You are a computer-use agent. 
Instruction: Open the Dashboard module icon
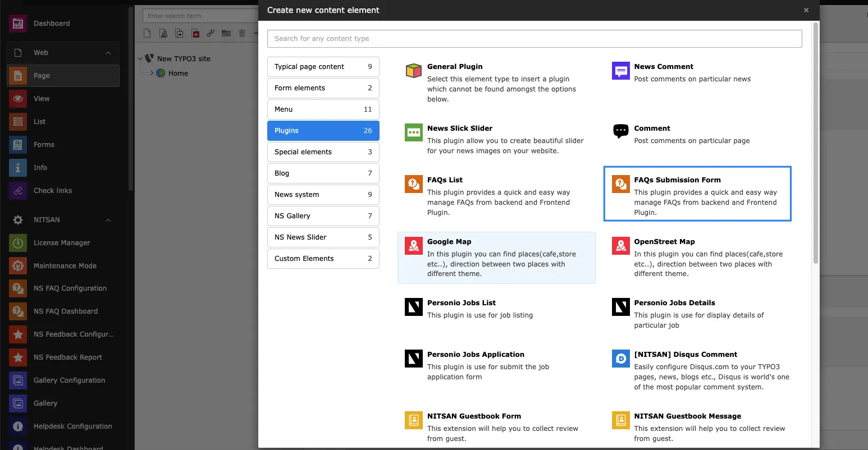[x=18, y=24]
